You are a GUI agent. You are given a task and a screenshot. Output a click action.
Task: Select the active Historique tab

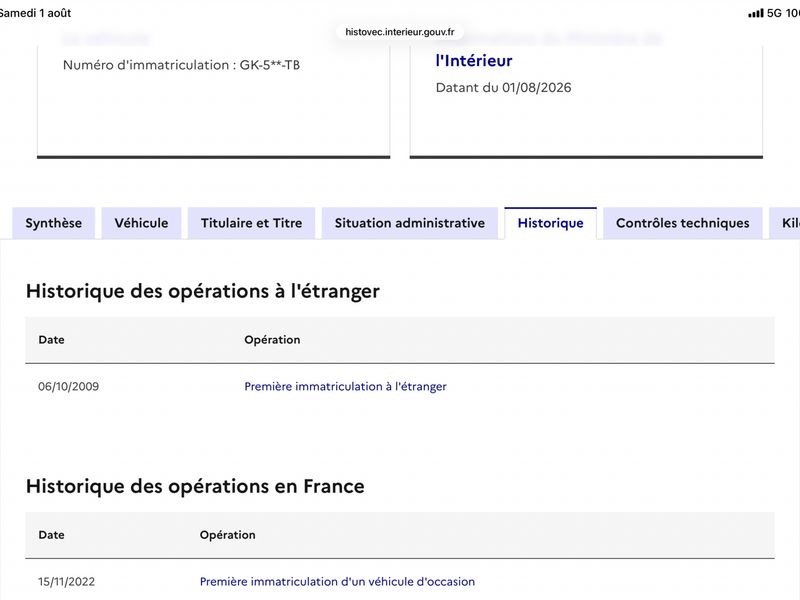[x=551, y=223]
